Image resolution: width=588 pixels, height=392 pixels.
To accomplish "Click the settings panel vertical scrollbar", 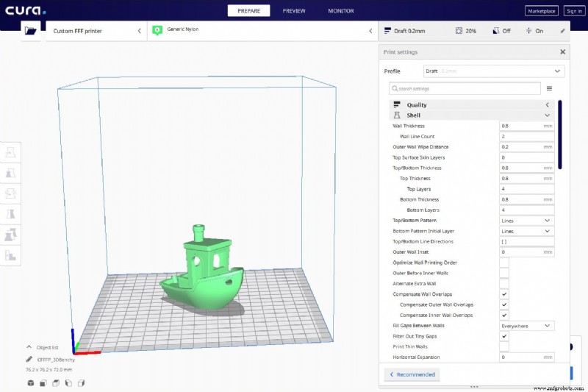I will [x=560, y=135].
